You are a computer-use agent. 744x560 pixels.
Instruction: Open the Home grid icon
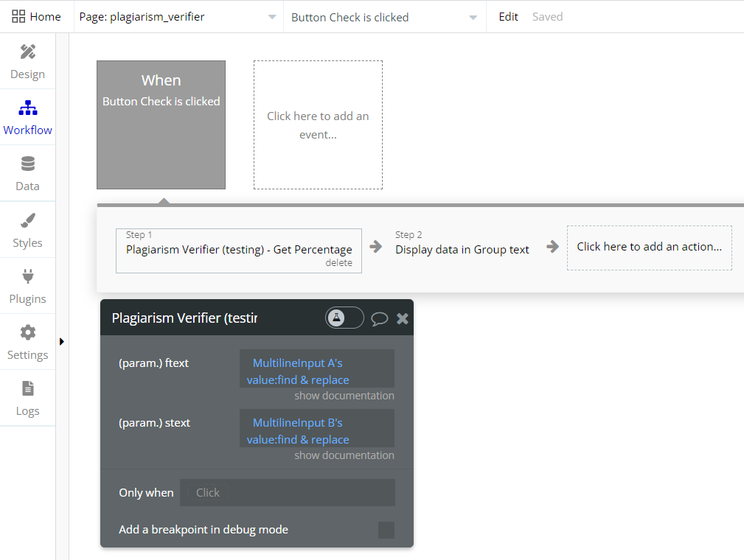click(x=18, y=17)
